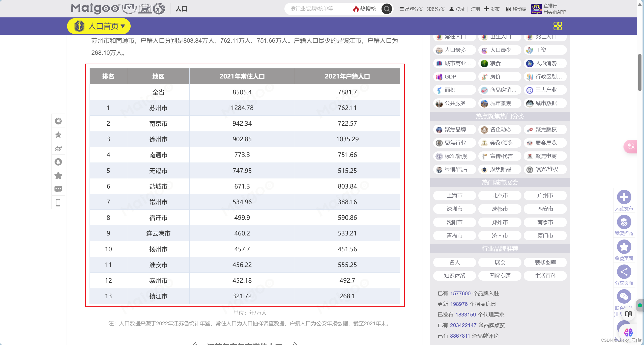Click the page vertical scrollbar thumb

pyautogui.click(x=640, y=72)
